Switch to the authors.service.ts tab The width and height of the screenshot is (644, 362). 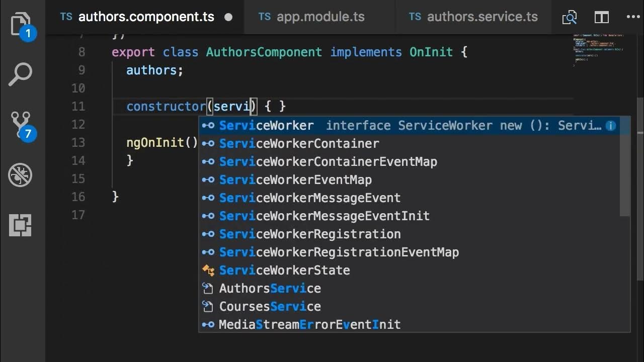point(481,17)
